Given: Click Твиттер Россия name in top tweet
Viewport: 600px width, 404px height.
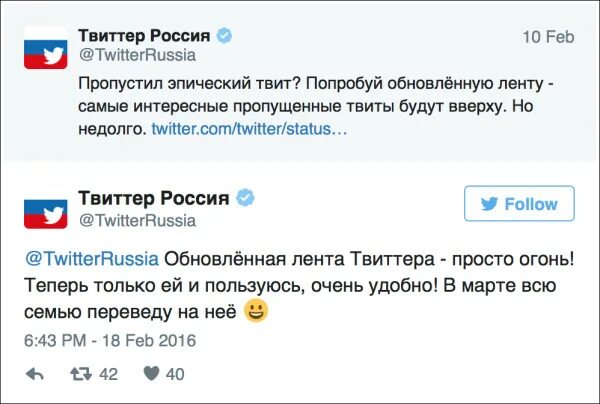Looking at the screenshot, I should coord(144,36).
